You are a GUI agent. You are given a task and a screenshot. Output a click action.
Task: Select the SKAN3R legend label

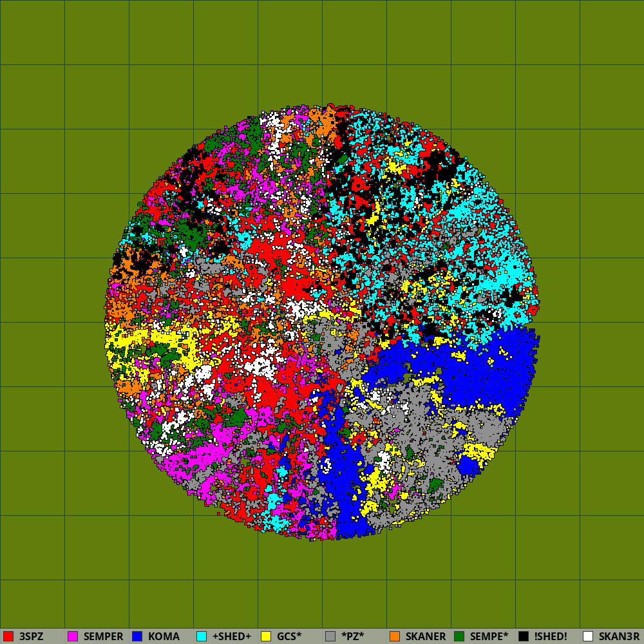619,636
